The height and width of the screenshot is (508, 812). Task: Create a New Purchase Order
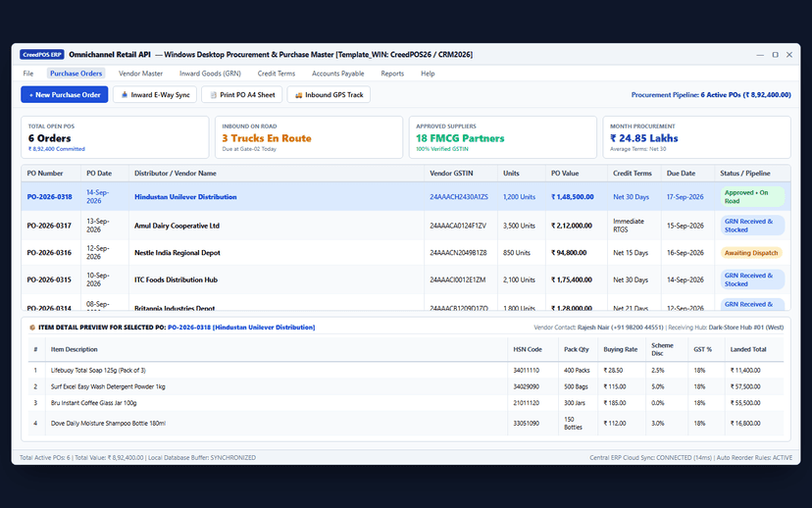[x=64, y=95]
